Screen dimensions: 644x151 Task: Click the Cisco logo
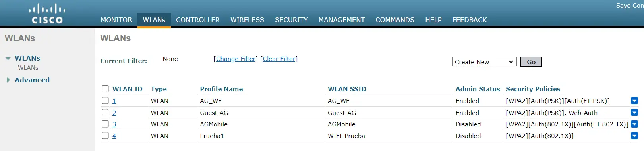coord(47,14)
